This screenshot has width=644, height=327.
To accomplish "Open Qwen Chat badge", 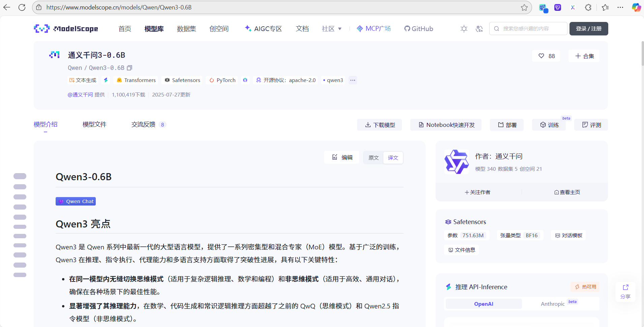I will click(x=76, y=201).
